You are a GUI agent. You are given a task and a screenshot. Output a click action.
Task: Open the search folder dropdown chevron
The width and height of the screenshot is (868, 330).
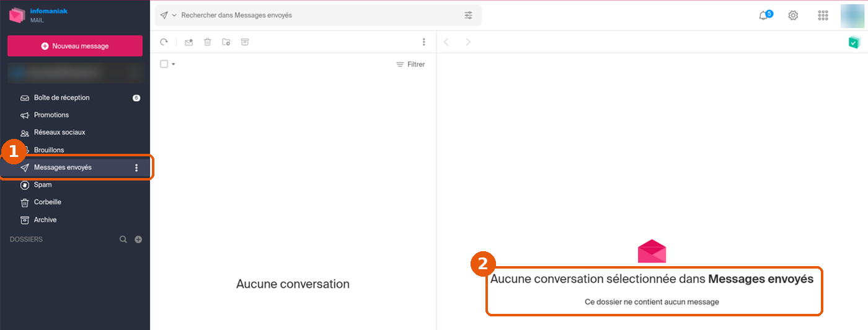coord(174,15)
